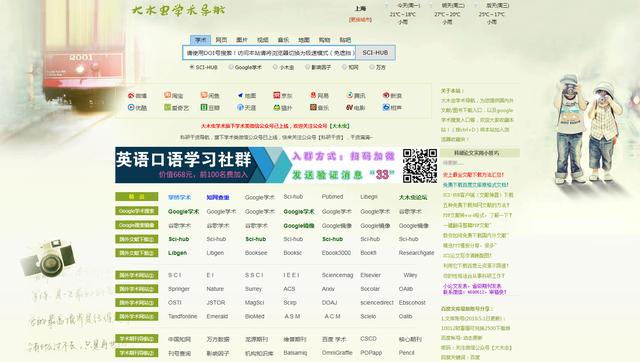Screen dimensions: 640x362
Task: Open the 电影 movies icon link
Action: pos(356,108)
